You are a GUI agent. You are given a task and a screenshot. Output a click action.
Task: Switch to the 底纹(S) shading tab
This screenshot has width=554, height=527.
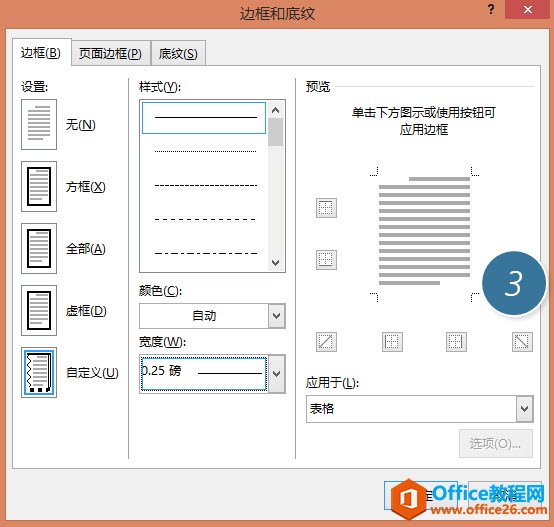tap(178, 54)
